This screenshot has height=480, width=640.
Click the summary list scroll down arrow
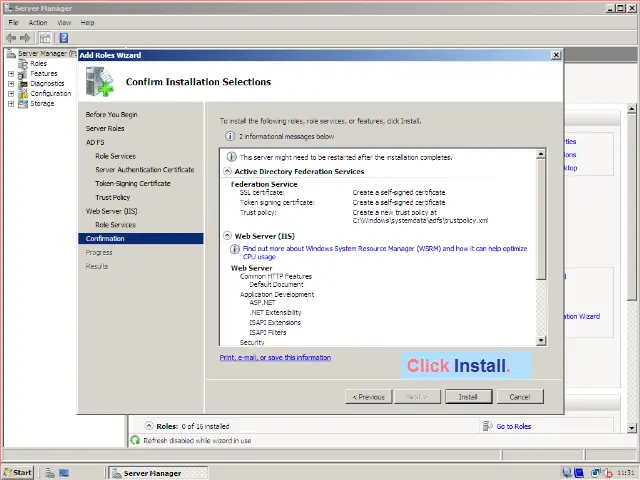click(541, 340)
